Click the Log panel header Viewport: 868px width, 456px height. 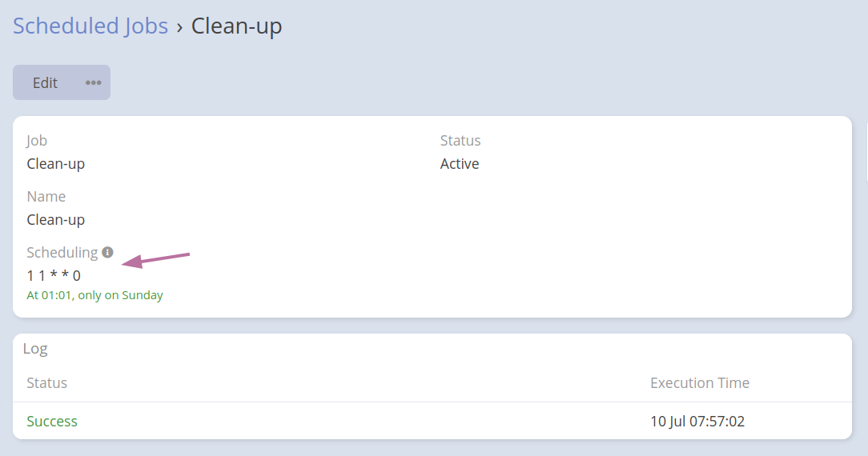tap(35, 349)
